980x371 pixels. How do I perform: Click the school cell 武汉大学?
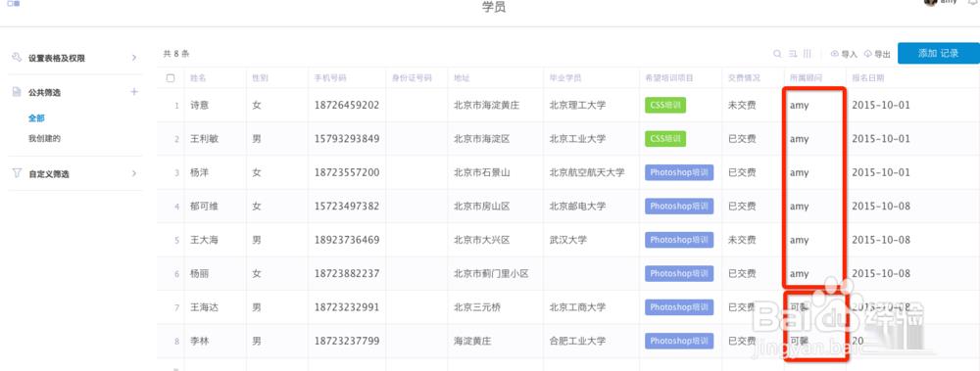(568, 240)
